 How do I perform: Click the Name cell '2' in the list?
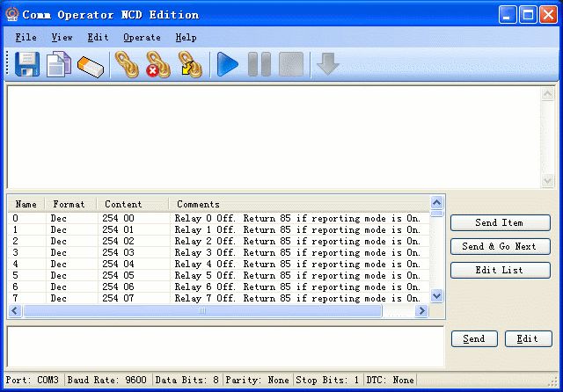(16, 242)
